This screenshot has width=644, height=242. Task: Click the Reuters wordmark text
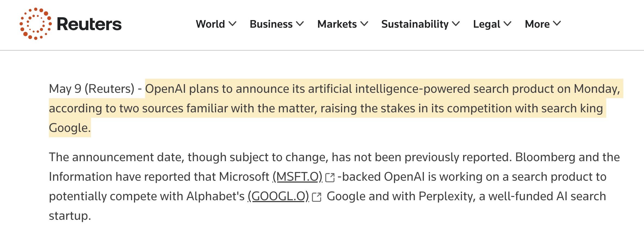click(x=89, y=24)
